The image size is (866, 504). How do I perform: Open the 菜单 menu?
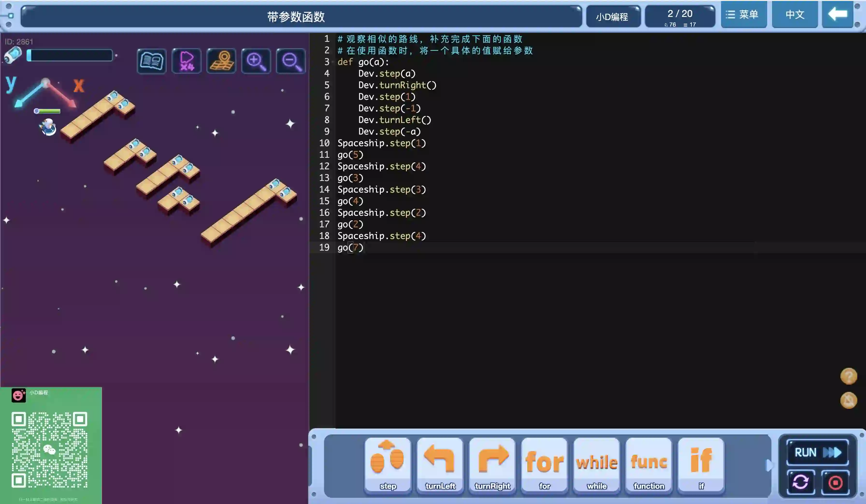click(743, 14)
